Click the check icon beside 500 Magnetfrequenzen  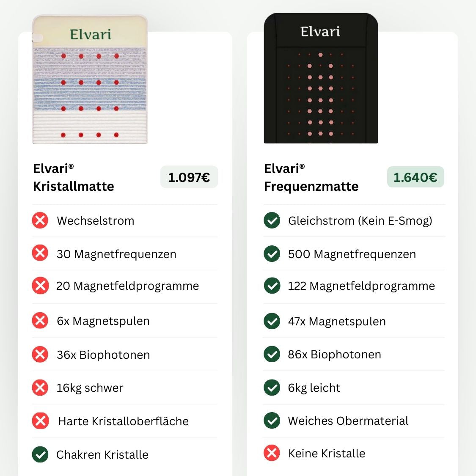[x=271, y=253]
